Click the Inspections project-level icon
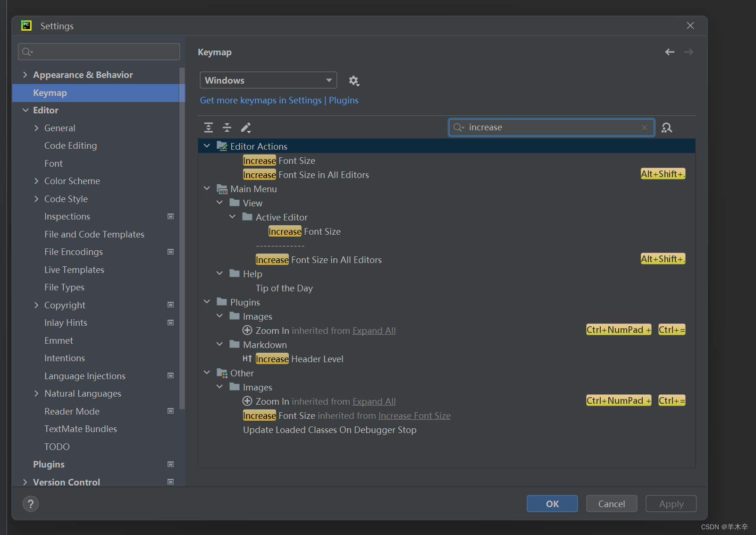Screen dimensions: 756x535 click(171, 216)
